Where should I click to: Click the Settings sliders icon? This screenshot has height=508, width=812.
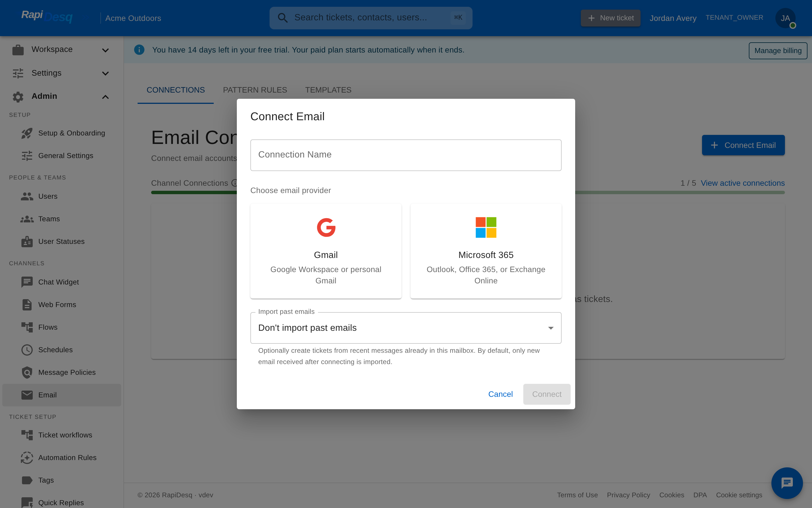pyautogui.click(x=18, y=73)
